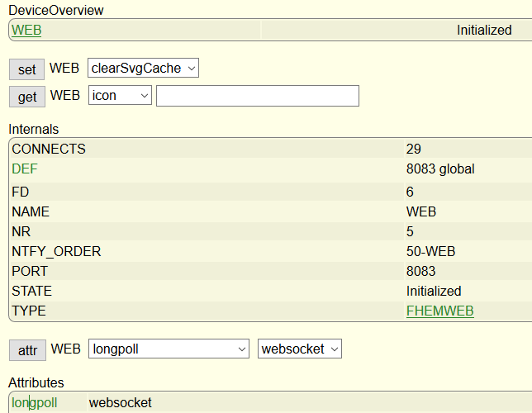Screen dimensions: 532x413
Task: Select the TYPE internal label
Action: pos(29,311)
